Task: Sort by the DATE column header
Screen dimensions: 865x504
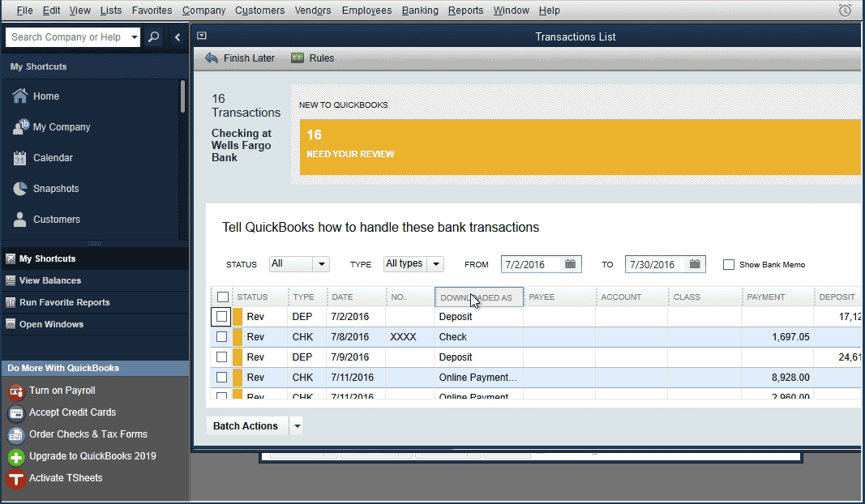Action: point(357,297)
